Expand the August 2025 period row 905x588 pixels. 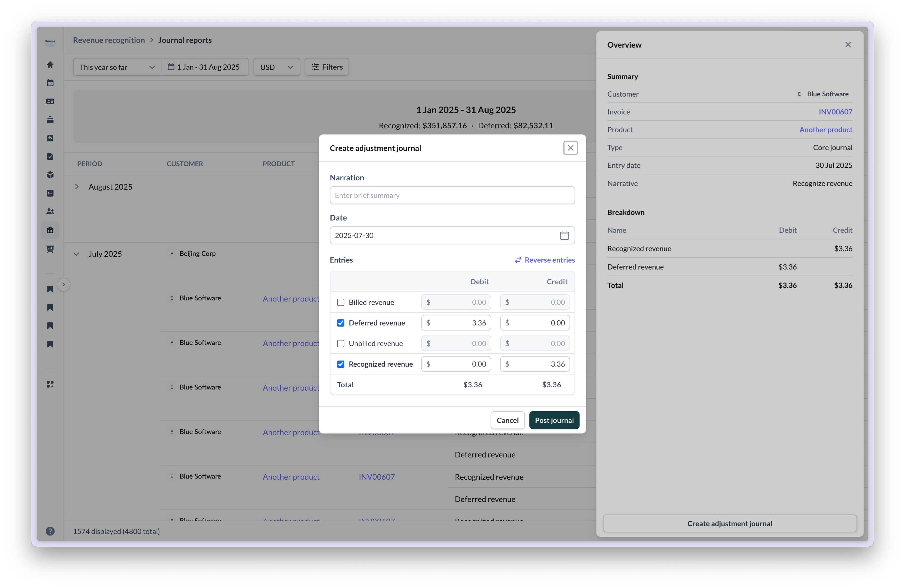(77, 187)
